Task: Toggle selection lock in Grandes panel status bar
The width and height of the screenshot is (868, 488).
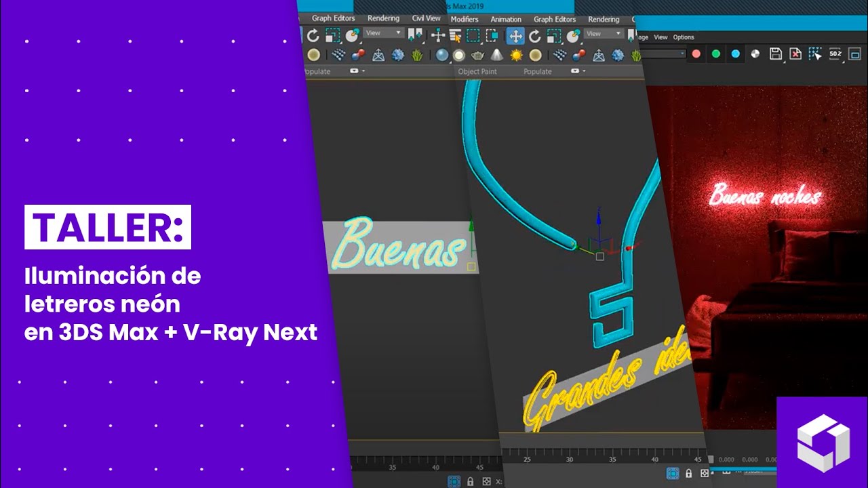Action: point(689,473)
